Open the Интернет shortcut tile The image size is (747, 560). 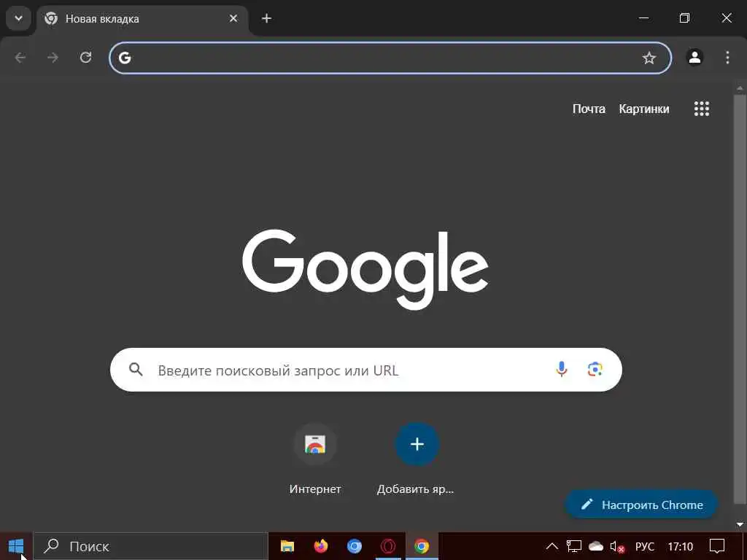click(315, 461)
